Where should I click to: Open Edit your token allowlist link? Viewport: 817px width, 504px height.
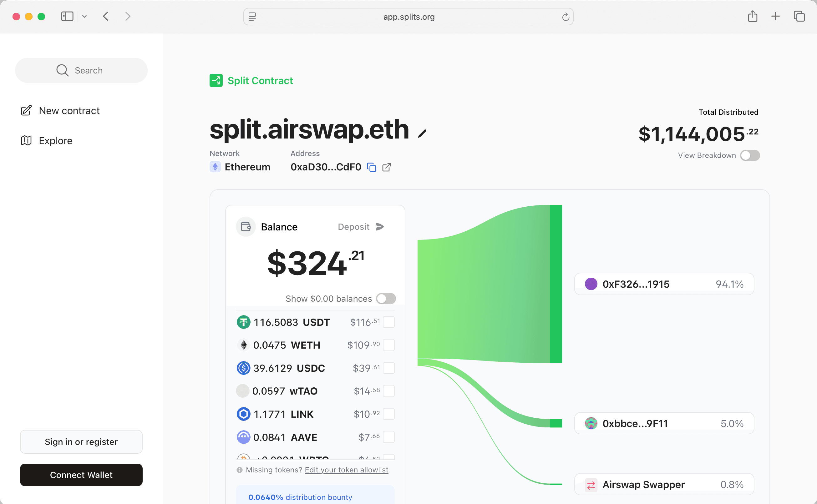click(x=347, y=470)
